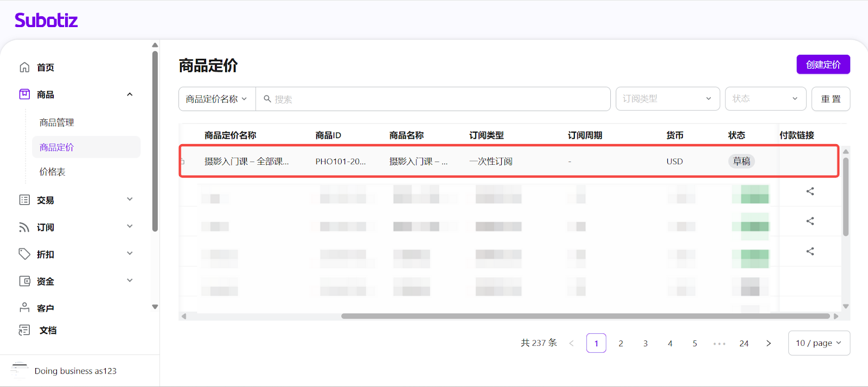868x387 pixels.
Task: Open the 订阅类型 filter dropdown
Action: (667, 99)
